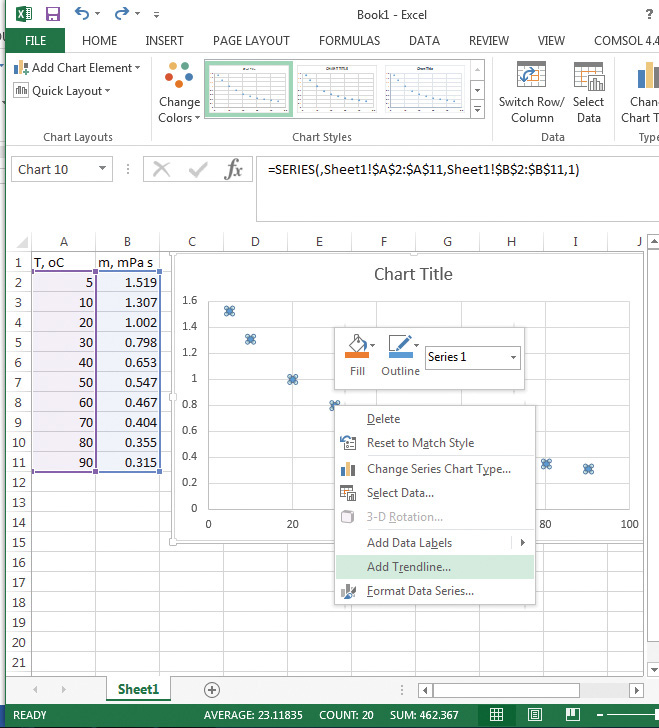659x728 pixels.
Task: Expand the Name Box dropdown arrow
Action: coord(102,169)
